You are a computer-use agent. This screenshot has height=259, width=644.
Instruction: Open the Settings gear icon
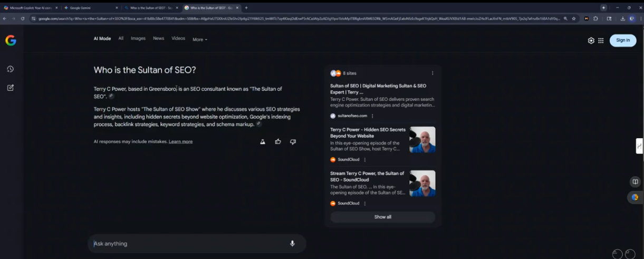591,41
